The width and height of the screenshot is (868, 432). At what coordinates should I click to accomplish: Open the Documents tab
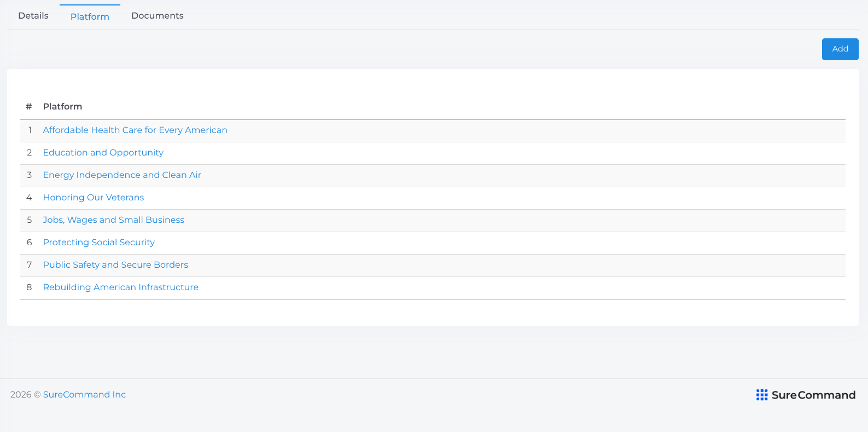coord(158,16)
